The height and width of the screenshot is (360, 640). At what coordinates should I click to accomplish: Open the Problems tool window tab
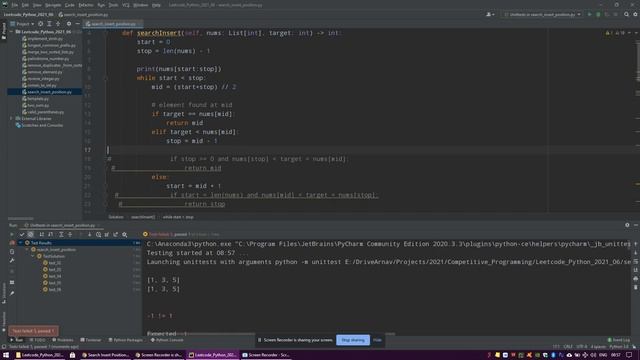point(63,340)
